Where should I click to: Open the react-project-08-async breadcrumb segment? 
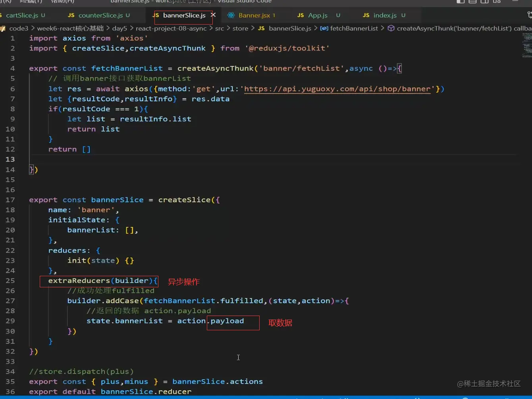coord(171,28)
